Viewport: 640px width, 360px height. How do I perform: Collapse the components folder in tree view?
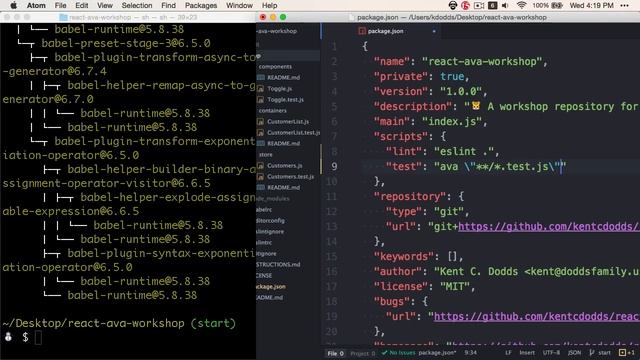(275, 67)
